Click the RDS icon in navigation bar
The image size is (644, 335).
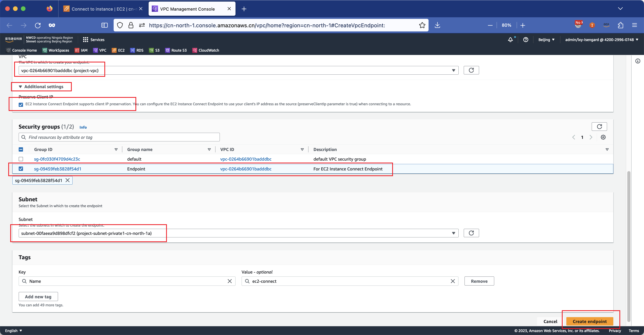click(x=132, y=50)
